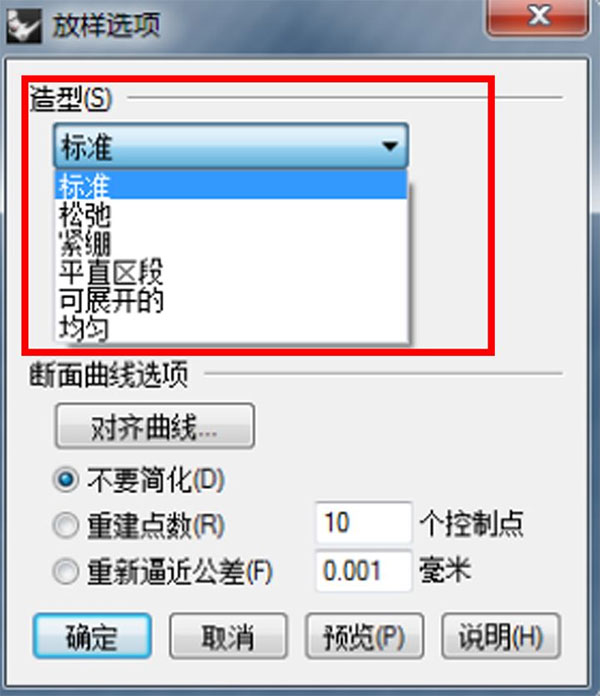Click the 0.001 tolerance input field
600x696 pixels.
(363, 571)
